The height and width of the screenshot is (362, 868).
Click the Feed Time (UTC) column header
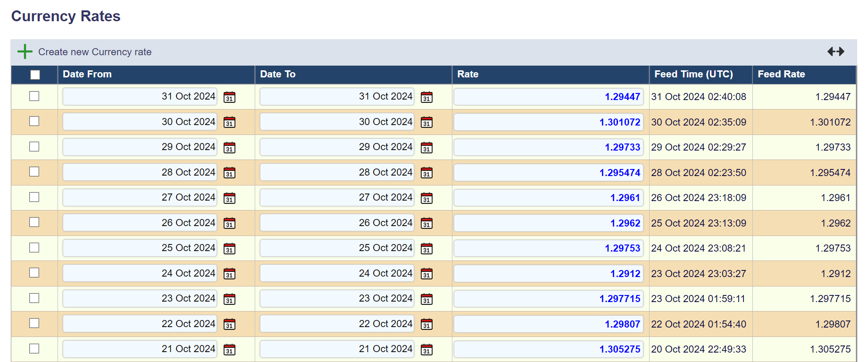pyautogui.click(x=693, y=74)
